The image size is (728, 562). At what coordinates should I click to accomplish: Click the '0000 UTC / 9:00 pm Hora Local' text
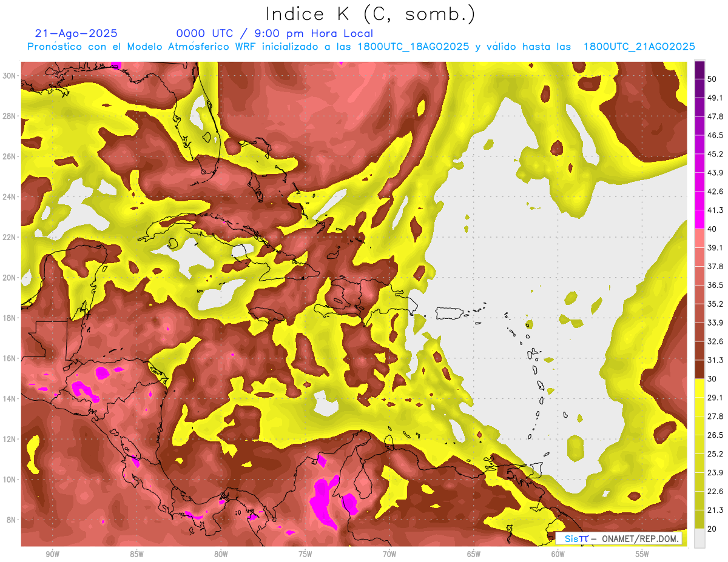275,33
